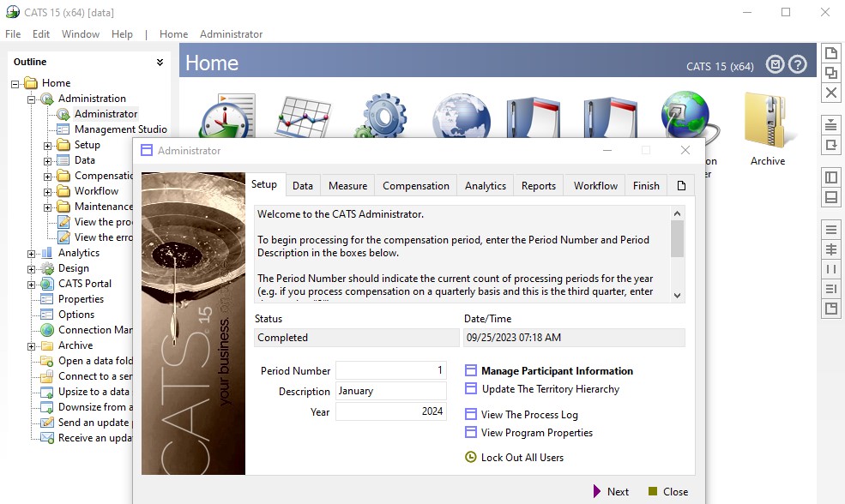Viewport: 845px width, 504px height.
Task: Click the new blank page icon in right toolbar
Action: [831, 53]
